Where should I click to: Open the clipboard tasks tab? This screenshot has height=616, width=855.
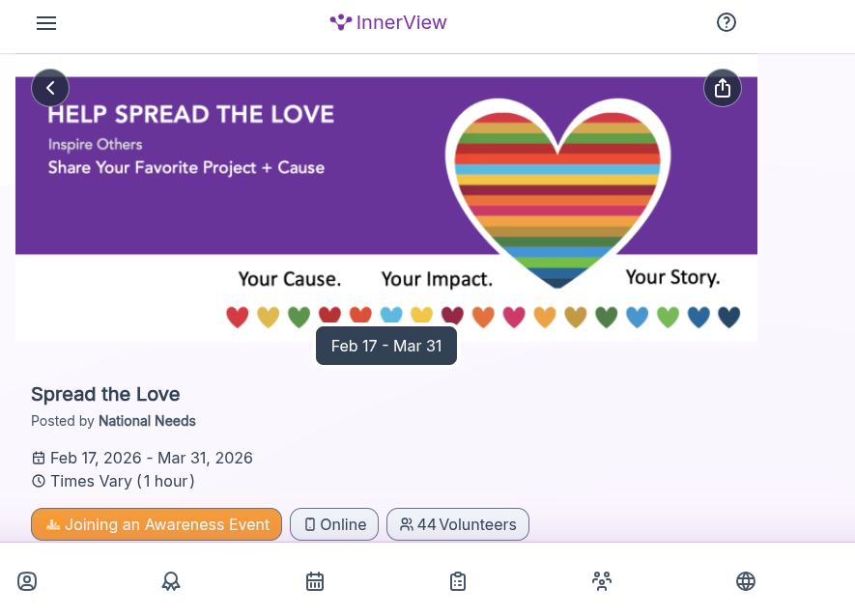[x=458, y=581]
